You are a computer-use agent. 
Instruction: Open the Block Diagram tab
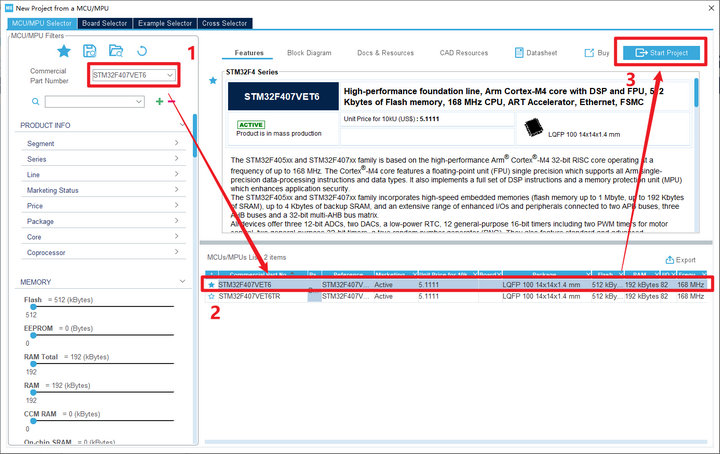point(309,53)
